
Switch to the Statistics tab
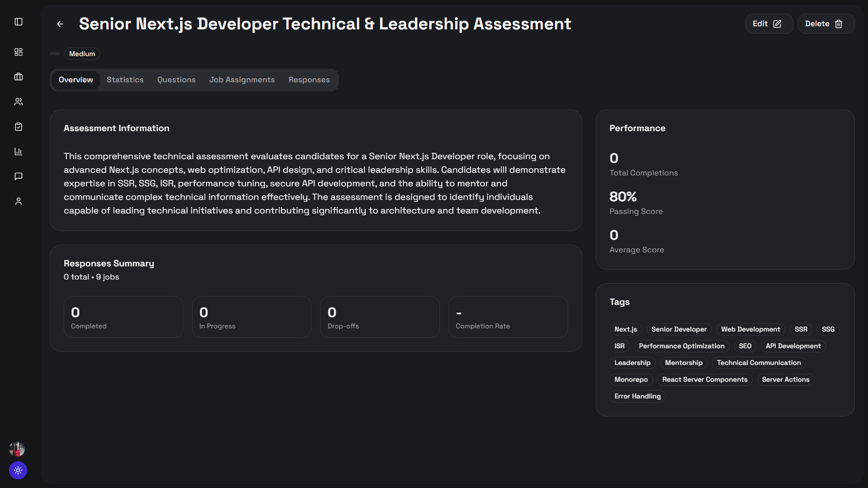coord(125,80)
